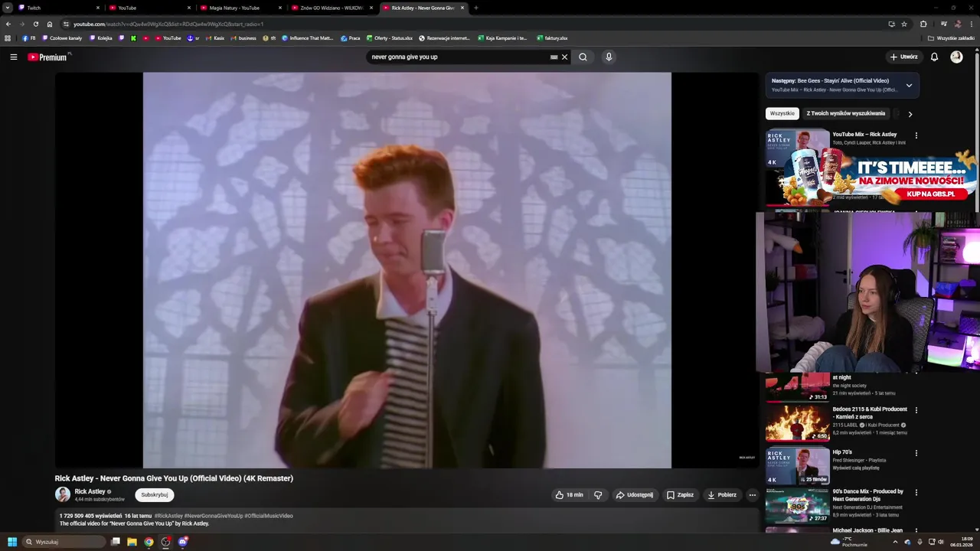Reload the page in Chrome
This screenshot has height=551, width=980.
click(36, 24)
